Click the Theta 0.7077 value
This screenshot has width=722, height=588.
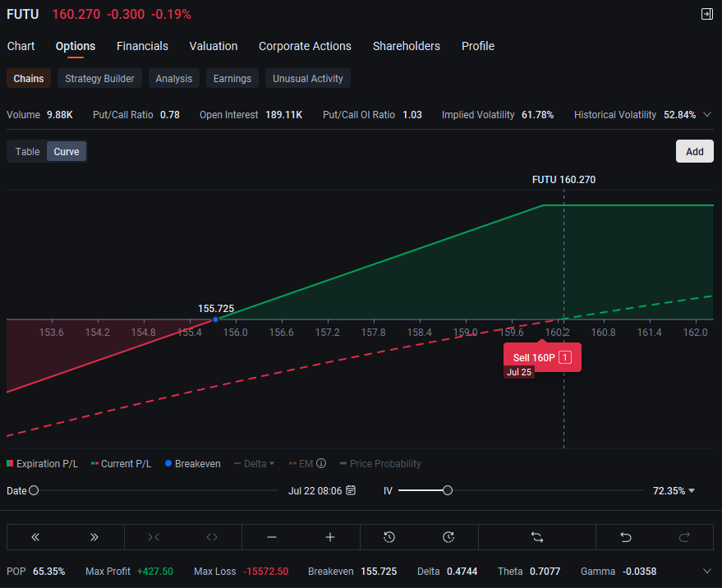coord(545,572)
